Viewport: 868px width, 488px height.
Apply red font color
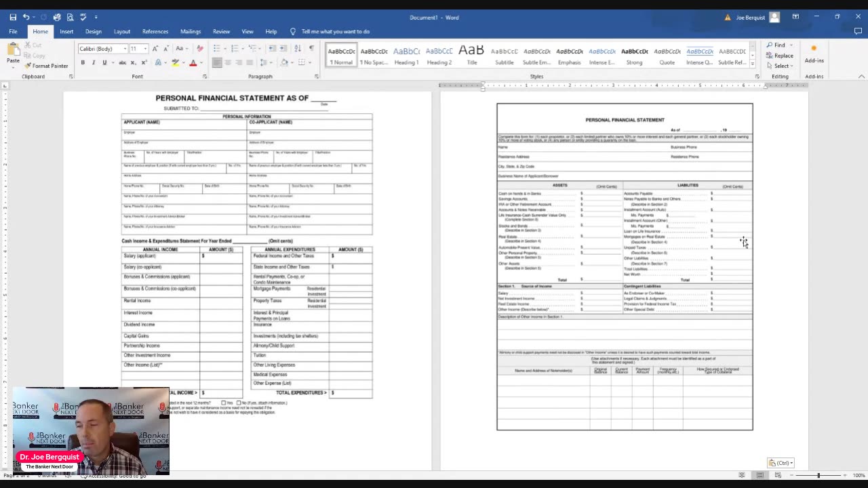[x=193, y=62]
